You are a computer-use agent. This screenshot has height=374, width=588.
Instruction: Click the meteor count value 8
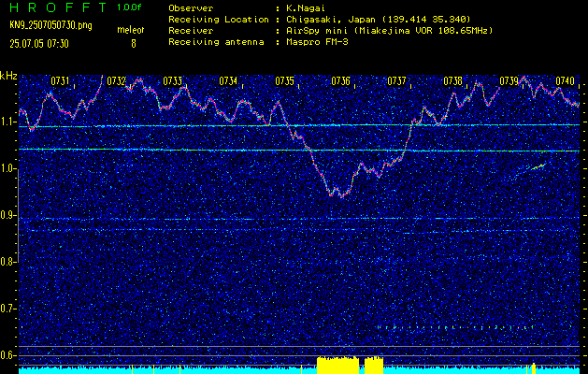click(134, 44)
